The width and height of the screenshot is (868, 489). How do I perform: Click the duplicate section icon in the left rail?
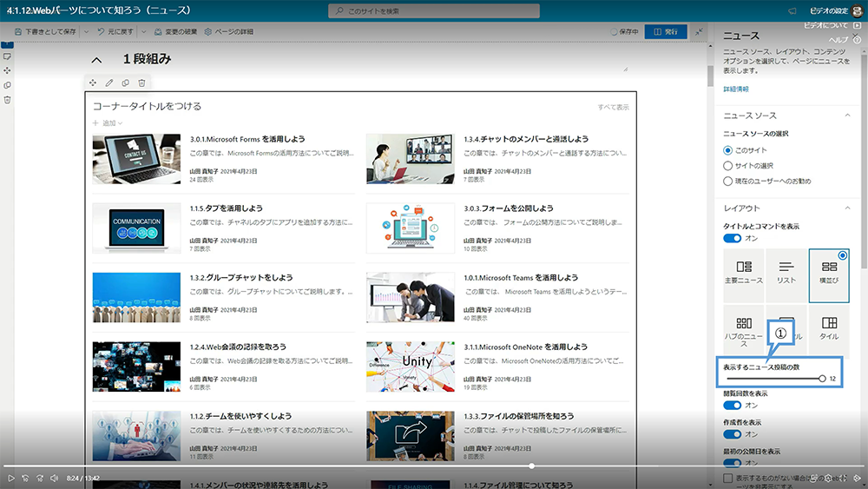tap(7, 85)
